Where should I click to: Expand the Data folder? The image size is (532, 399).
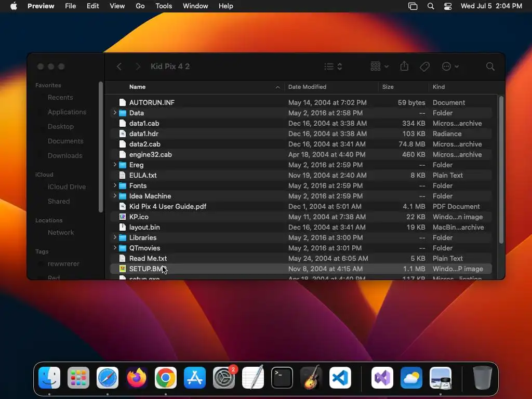click(115, 113)
